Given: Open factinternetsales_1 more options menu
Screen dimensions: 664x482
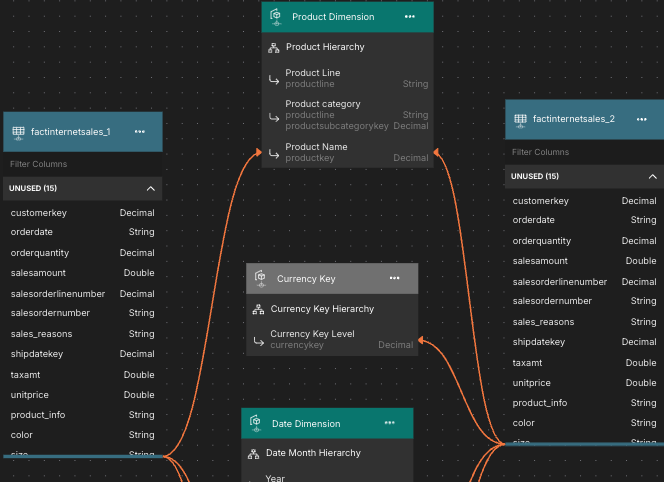Looking at the screenshot, I should (140, 132).
